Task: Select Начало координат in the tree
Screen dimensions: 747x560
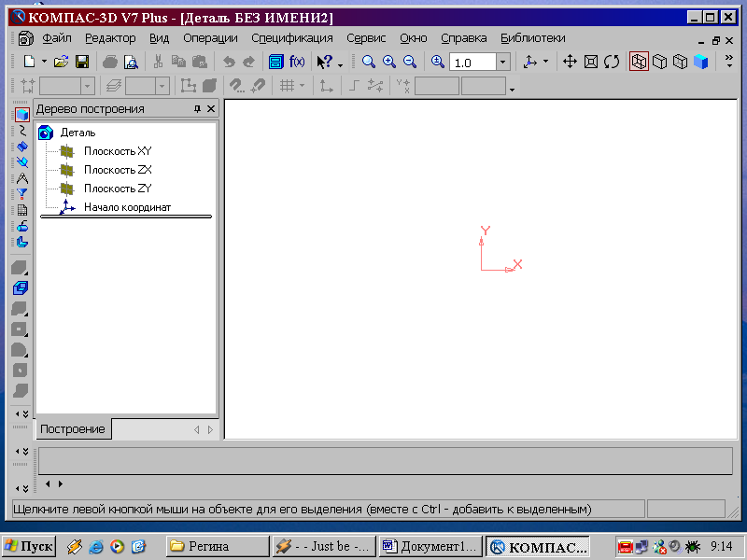Action: pos(127,207)
